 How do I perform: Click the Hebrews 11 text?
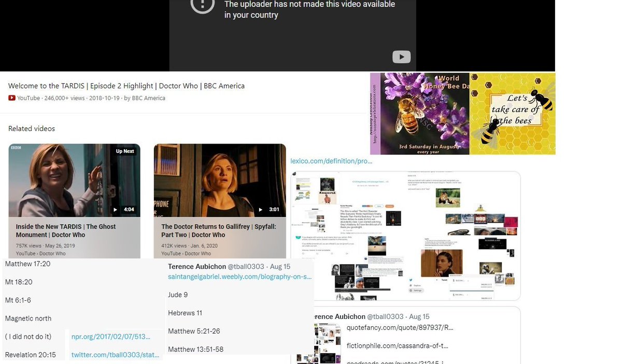pos(185,313)
